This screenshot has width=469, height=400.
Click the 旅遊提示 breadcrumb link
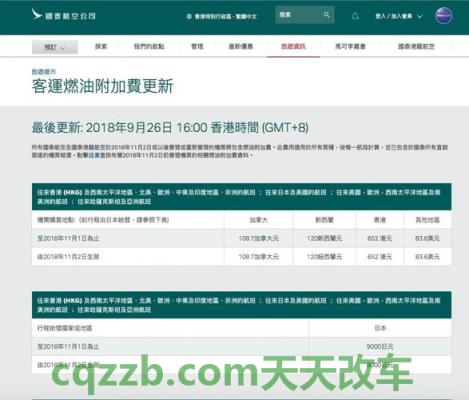[x=44, y=71]
